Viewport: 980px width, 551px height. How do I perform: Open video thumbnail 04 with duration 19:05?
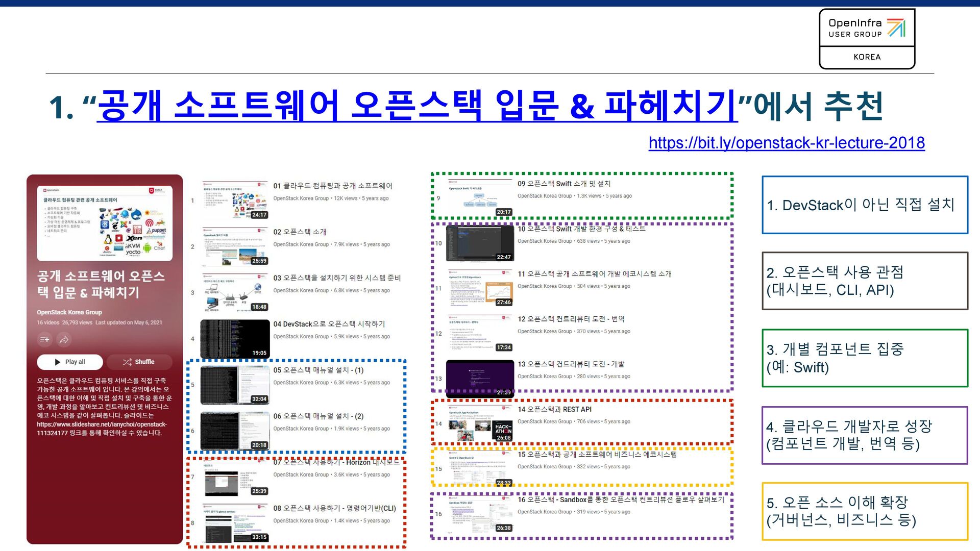click(235, 339)
